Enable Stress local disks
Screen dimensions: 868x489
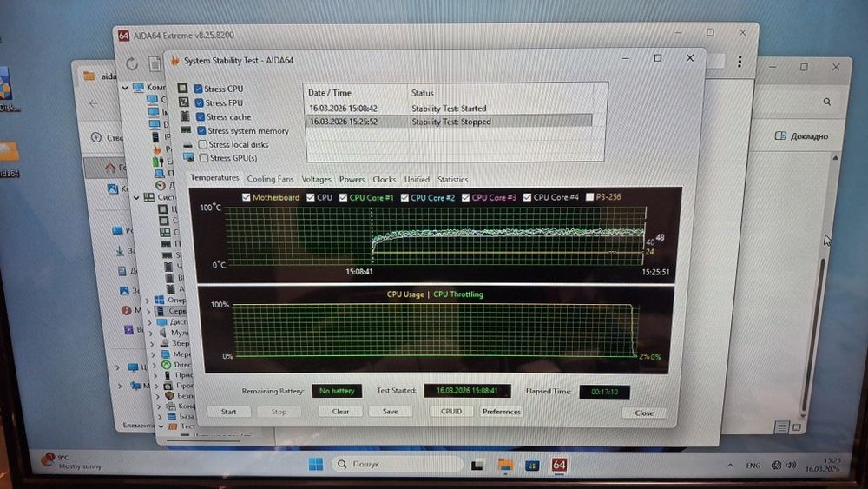tap(202, 144)
